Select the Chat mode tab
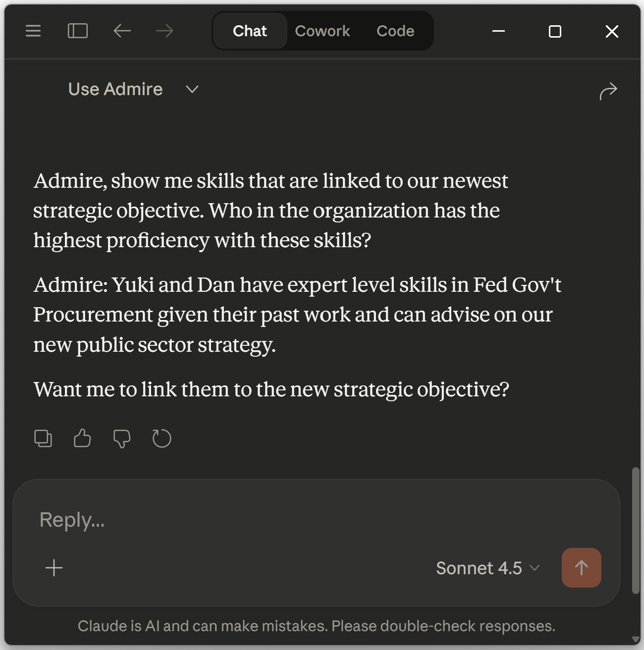The image size is (644, 650). pyautogui.click(x=250, y=31)
